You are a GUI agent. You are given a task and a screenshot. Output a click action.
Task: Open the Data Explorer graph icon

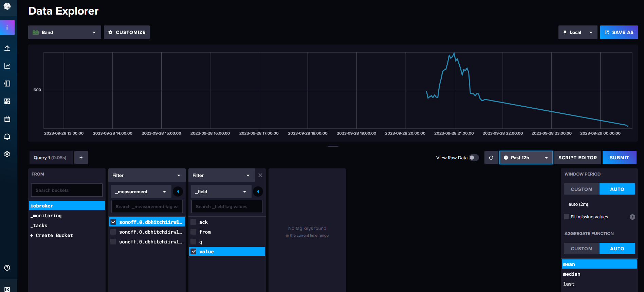[7, 66]
